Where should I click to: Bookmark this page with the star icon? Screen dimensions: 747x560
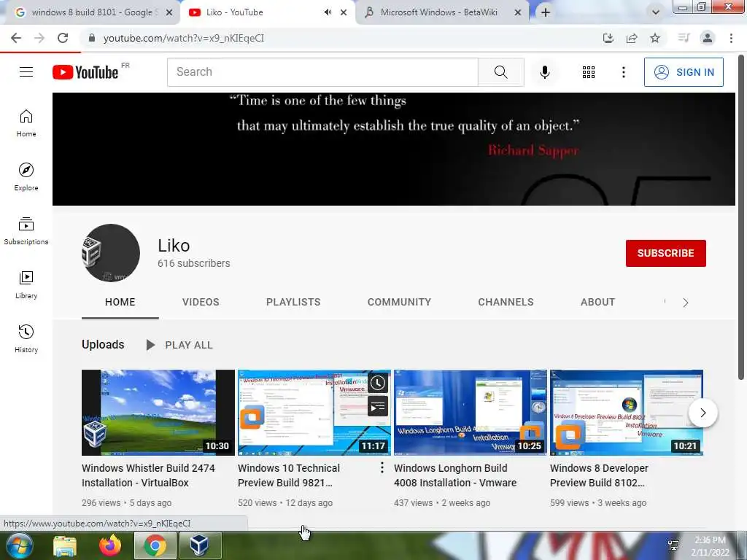coord(655,38)
